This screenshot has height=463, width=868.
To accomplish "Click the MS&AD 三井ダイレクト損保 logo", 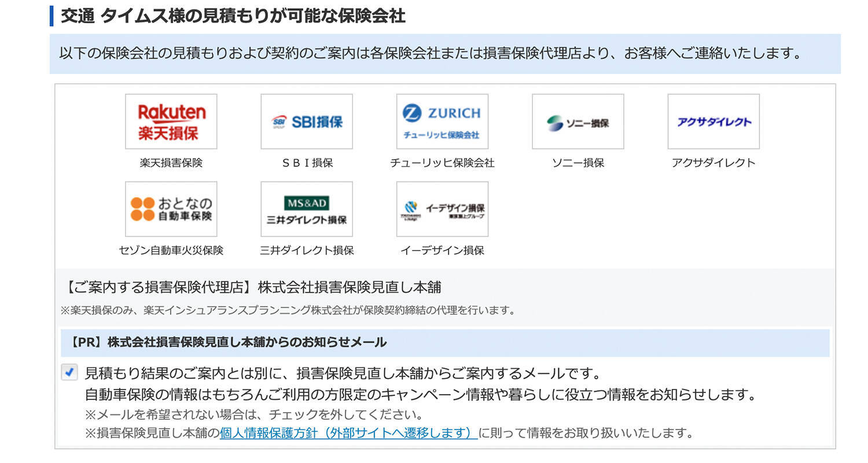I will tap(307, 209).
